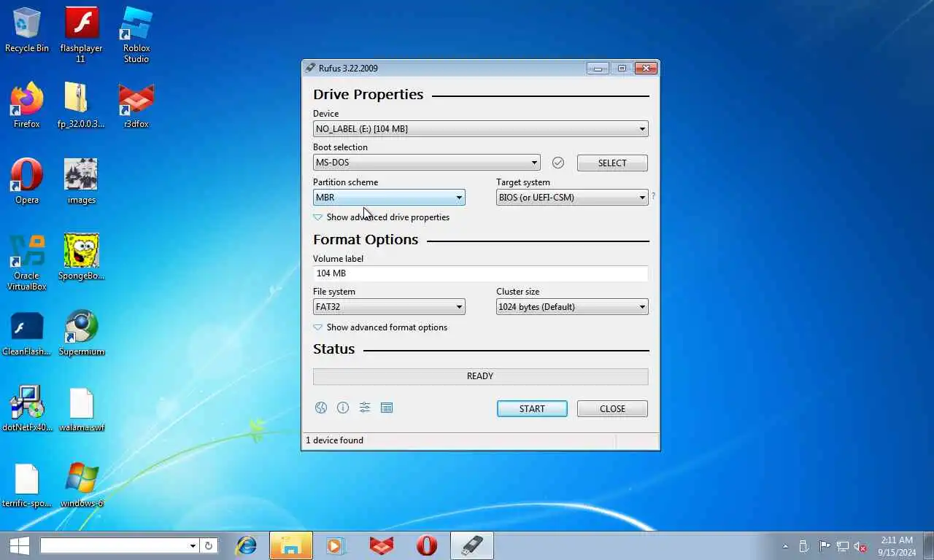Click the Rufus USB taskbar button
The height and width of the screenshot is (560, 934).
[472, 545]
